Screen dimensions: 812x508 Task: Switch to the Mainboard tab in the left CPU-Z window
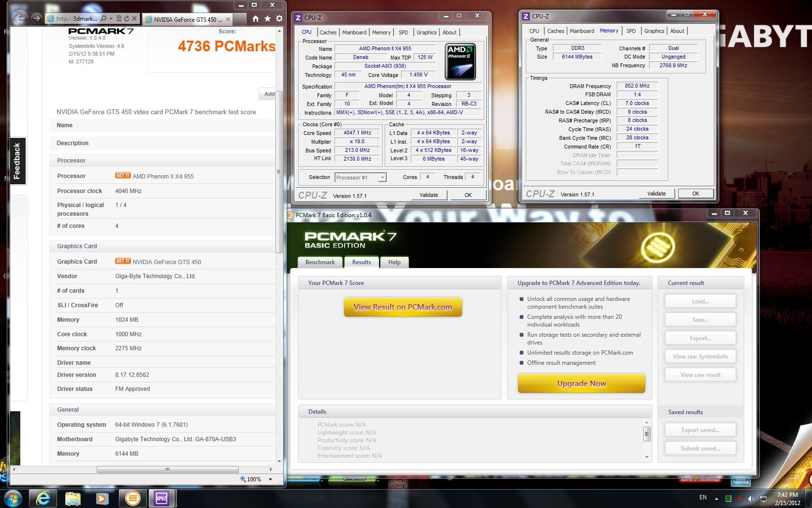pos(354,32)
